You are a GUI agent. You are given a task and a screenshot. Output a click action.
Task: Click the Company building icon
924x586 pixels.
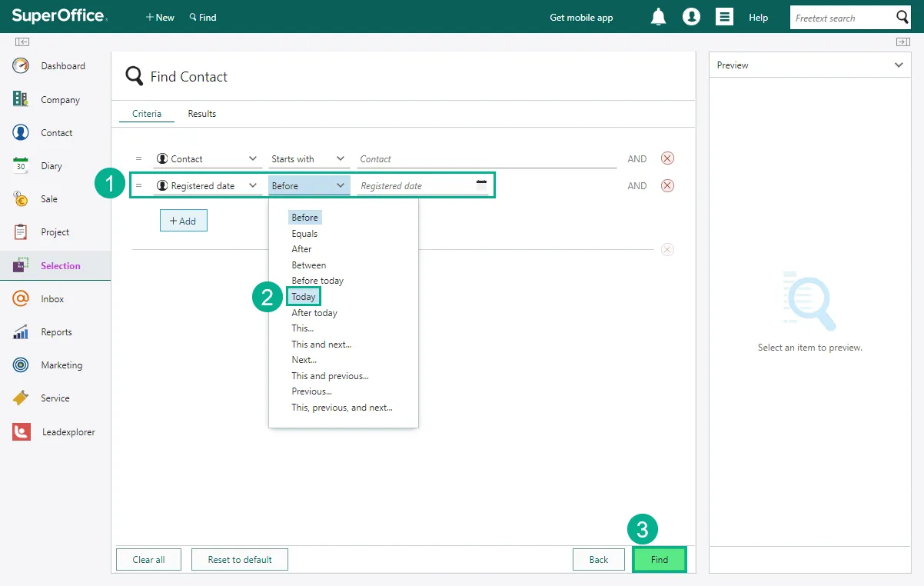pos(21,99)
